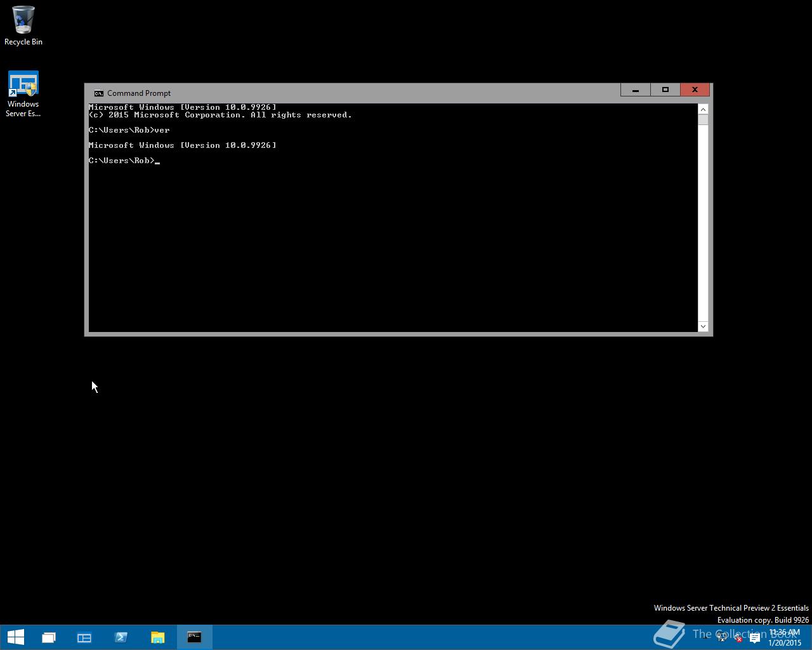Select the Command Prompt taskbar button
The image size is (812, 650).
pos(194,637)
